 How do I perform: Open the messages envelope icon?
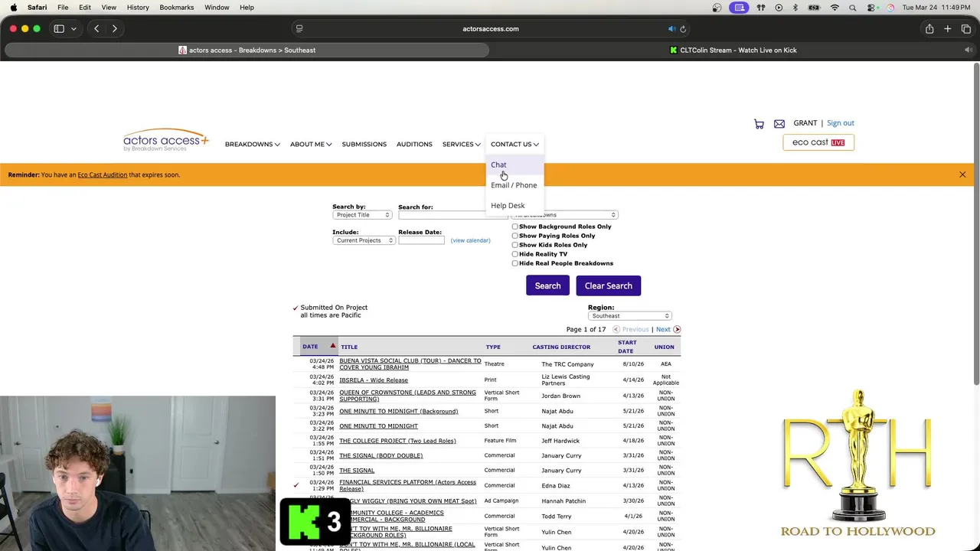click(779, 124)
